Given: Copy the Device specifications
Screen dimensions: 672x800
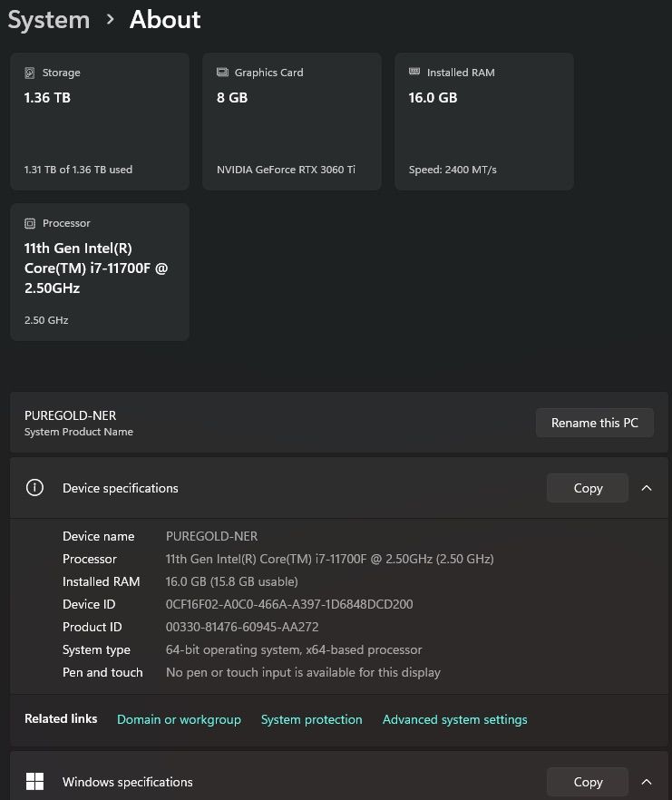Looking at the screenshot, I should tap(588, 488).
